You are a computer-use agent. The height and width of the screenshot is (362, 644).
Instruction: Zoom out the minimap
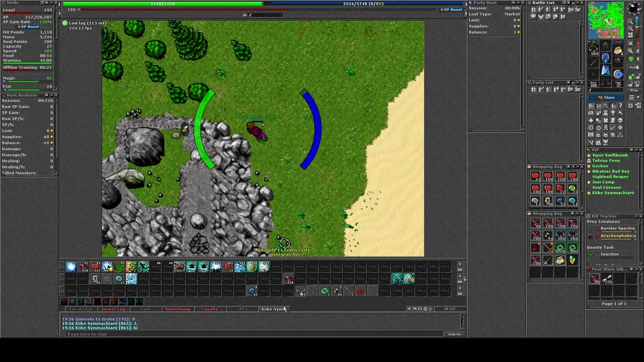coord(630,21)
